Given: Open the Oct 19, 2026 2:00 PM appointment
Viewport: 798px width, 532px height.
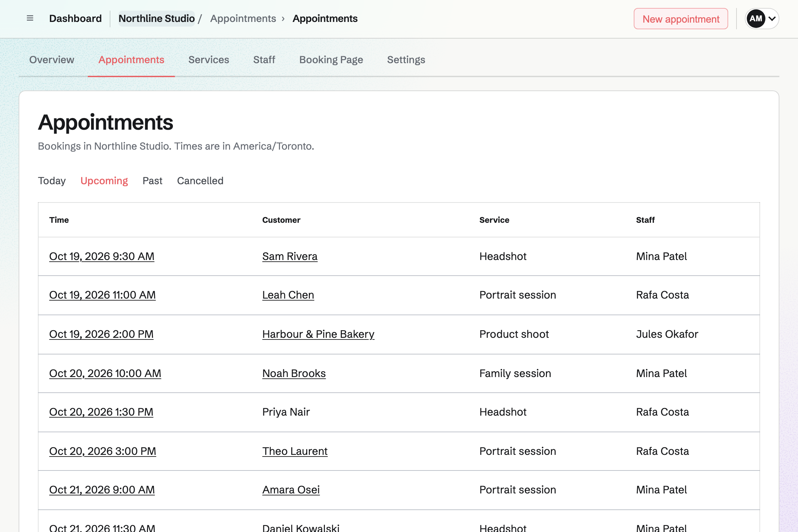Looking at the screenshot, I should point(101,334).
